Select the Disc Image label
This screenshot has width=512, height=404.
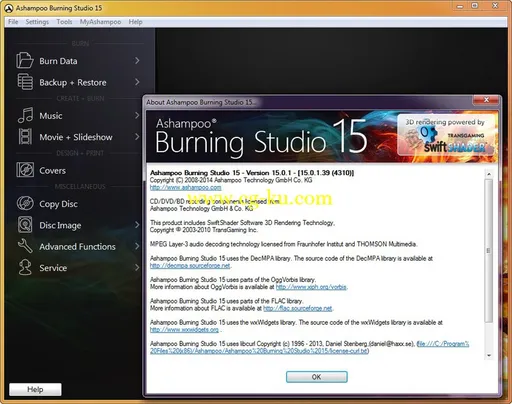[60, 225]
